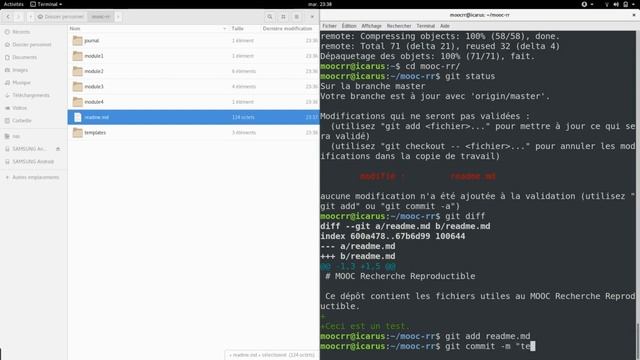Switch the file manager to grid view
The image size is (640, 360).
[x=283, y=17]
